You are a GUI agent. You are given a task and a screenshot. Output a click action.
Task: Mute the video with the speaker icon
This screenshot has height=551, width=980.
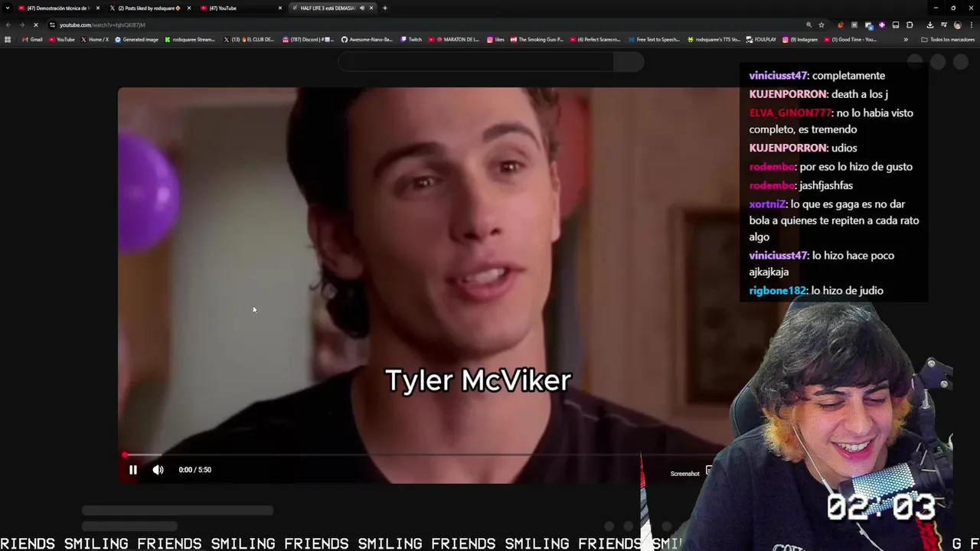tap(158, 470)
